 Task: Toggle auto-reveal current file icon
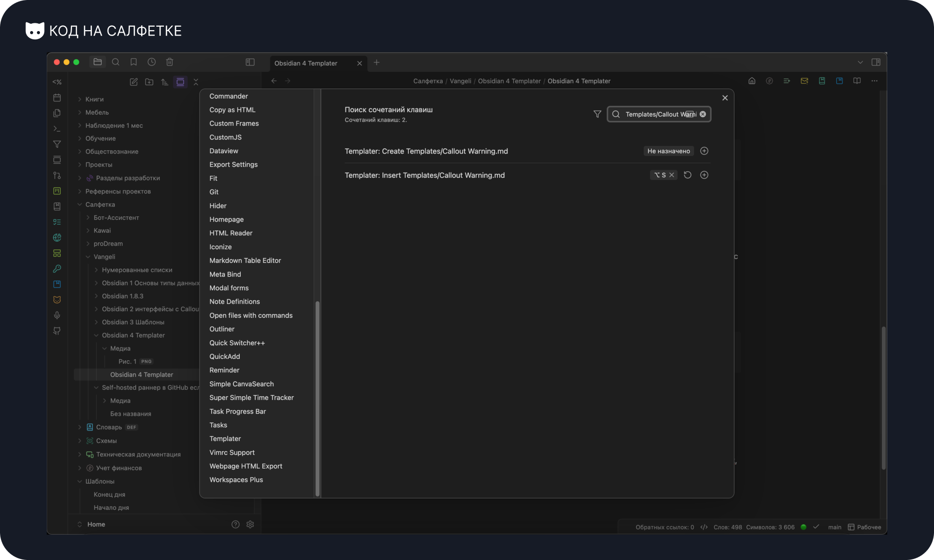(180, 82)
